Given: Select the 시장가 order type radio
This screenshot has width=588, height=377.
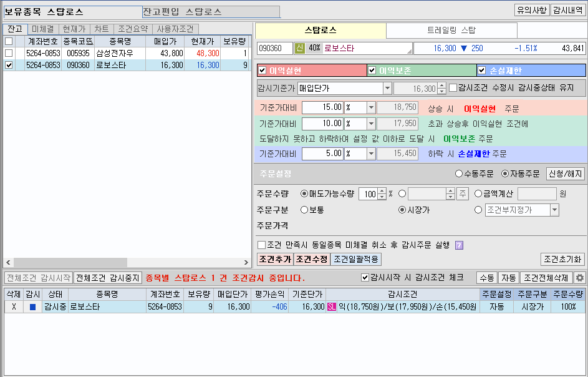Looking at the screenshot, I should [402, 210].
